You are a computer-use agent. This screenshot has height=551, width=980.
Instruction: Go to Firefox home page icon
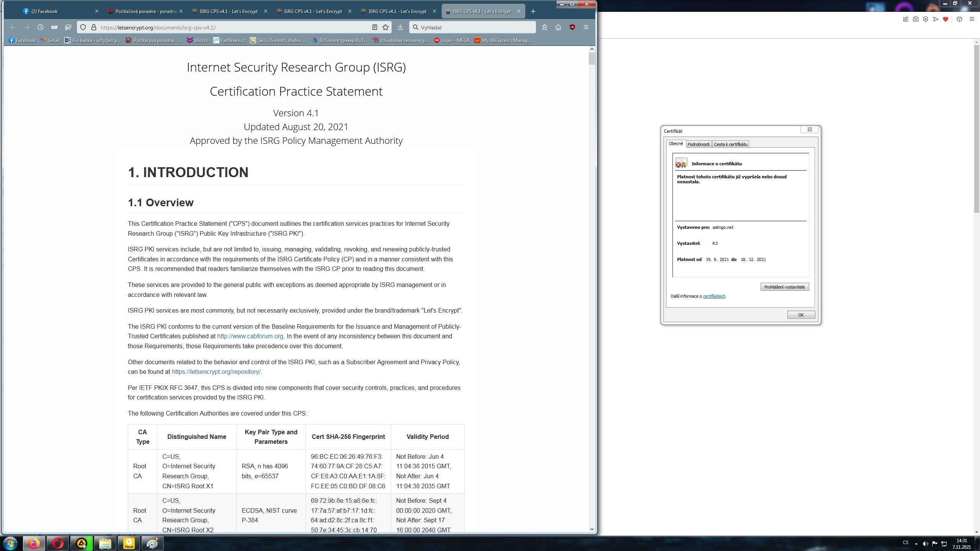tap(558, 27)
